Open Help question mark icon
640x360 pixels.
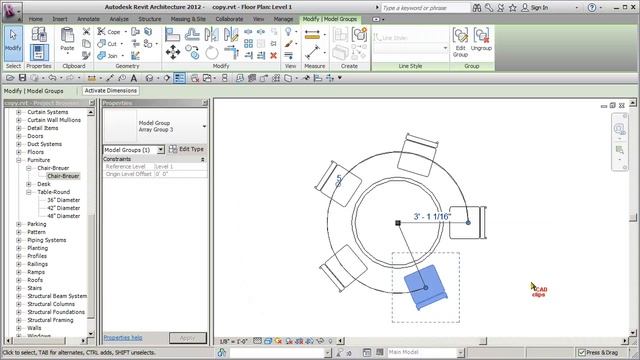592,7
